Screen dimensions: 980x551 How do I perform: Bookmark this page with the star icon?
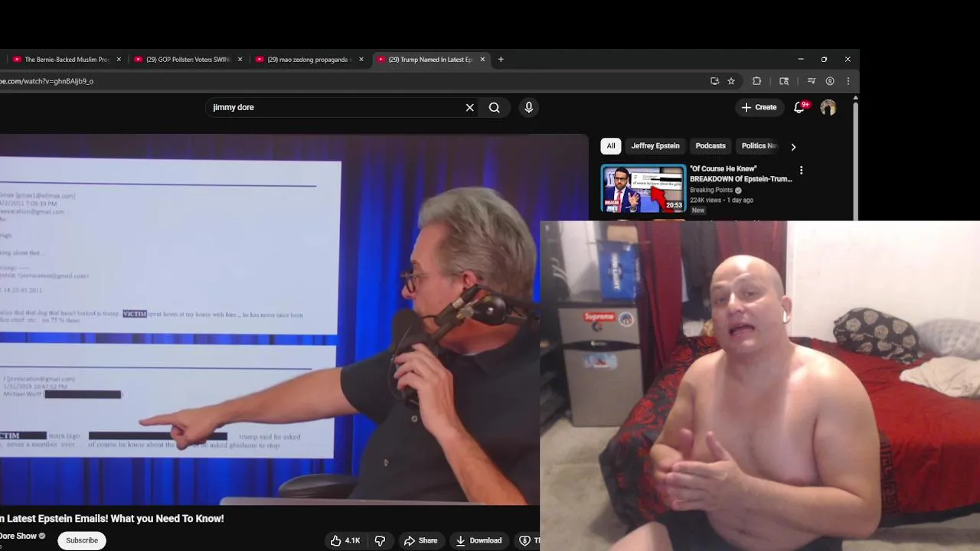[731, 81]
